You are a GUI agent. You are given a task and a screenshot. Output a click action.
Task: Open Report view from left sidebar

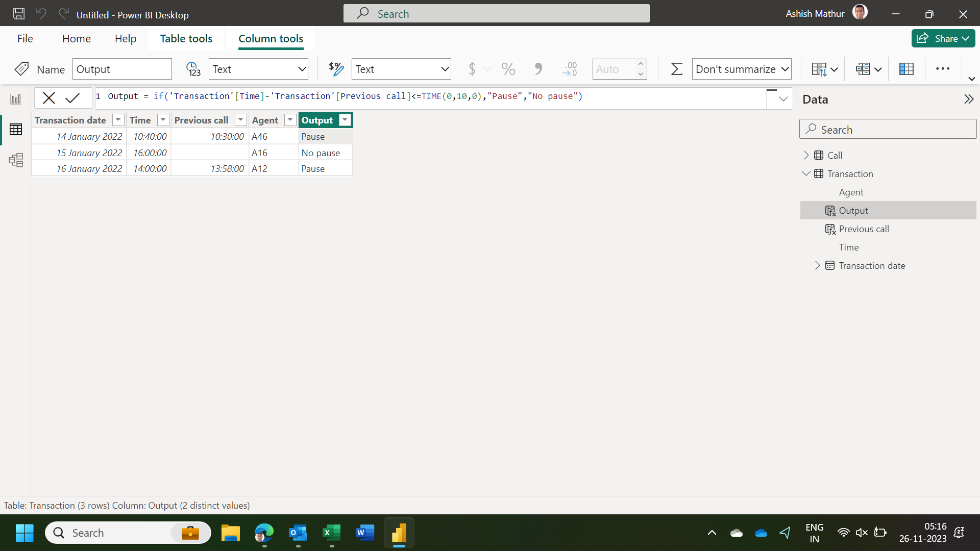(x=16, y=99)
